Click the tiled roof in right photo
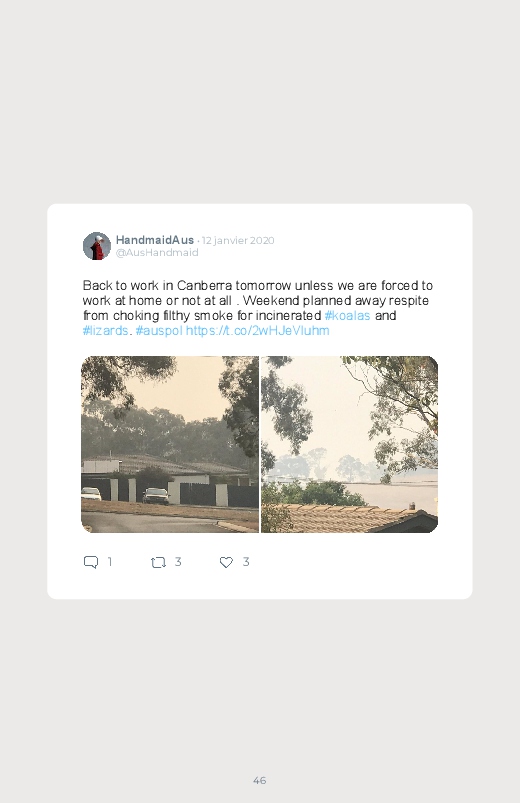The image size is (520, 803). 353,518
